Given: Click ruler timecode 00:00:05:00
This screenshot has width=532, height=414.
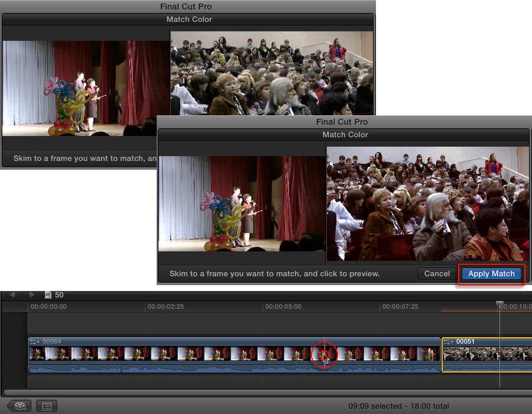Looking at the screenshot, I should [283, 306].
